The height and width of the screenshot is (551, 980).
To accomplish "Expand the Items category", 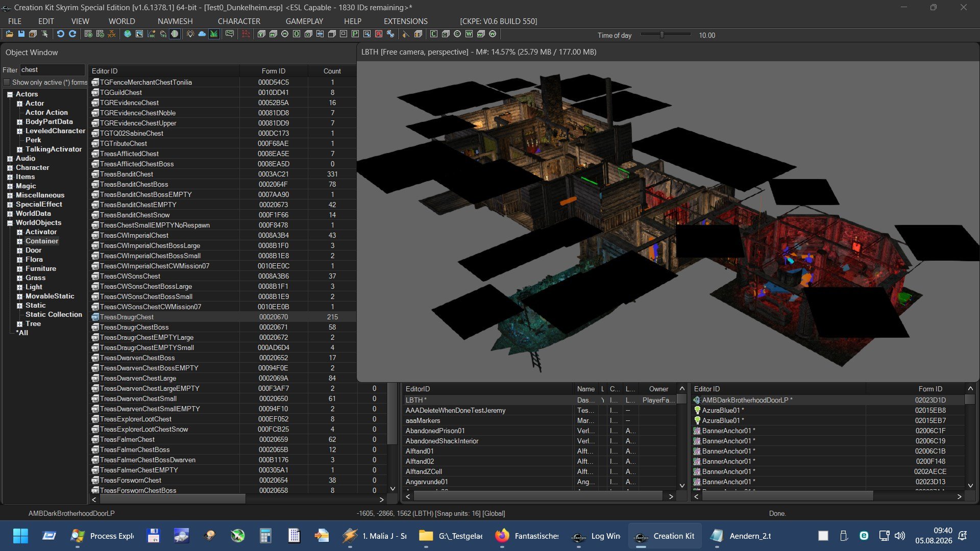I will [x=10, y=177].
